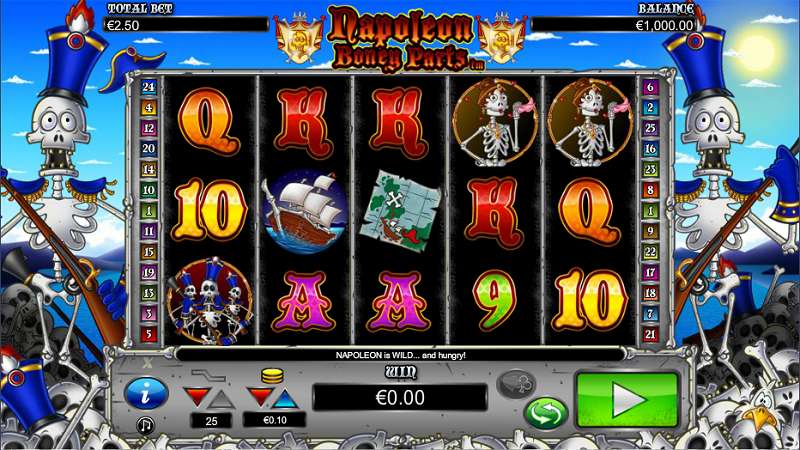This screenshot has width=800, height=450.
Task: Click payline 21 marker on the right
Action: 650,334
